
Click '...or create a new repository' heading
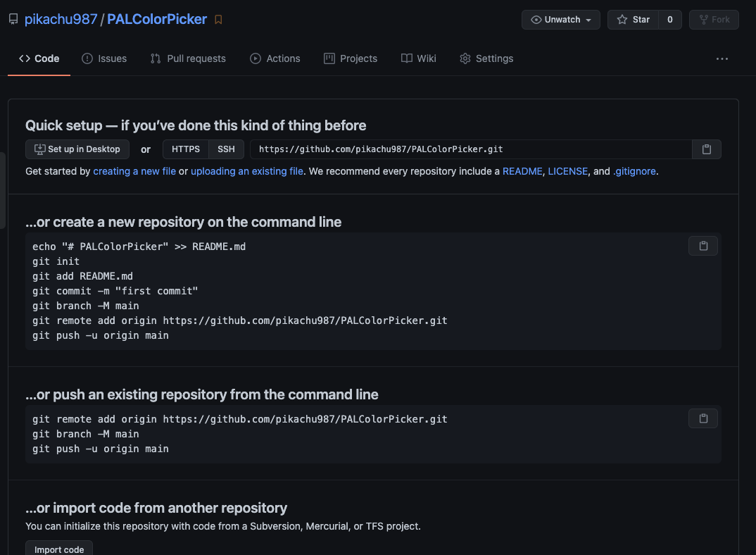[x=183, y=222]
